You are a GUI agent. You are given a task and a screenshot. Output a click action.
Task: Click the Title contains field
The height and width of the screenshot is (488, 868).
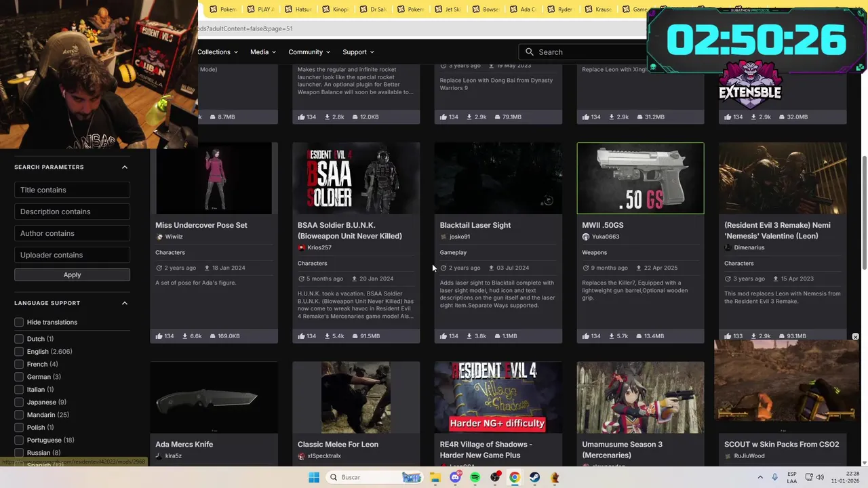coord(72,190)
